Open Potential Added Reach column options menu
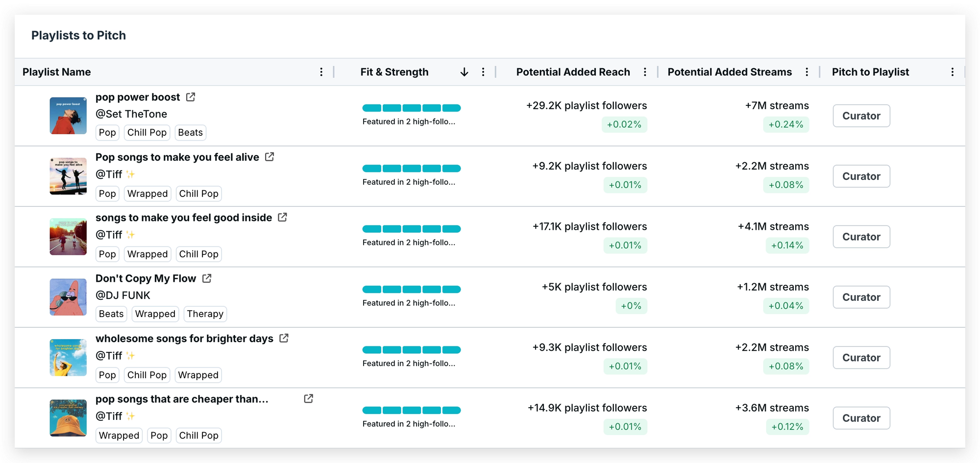The height and width of the screenshot is (463, 980). point(645,72)
